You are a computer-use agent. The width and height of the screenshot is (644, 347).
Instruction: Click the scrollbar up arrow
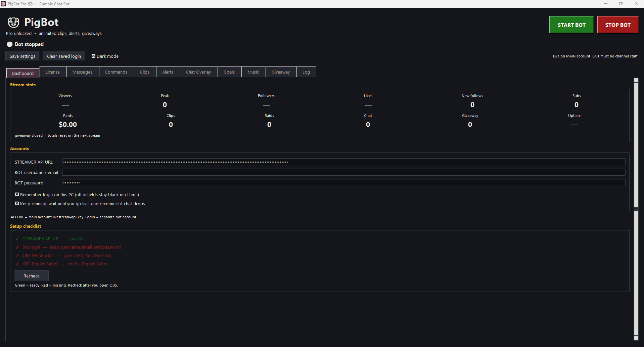point(636,80)
